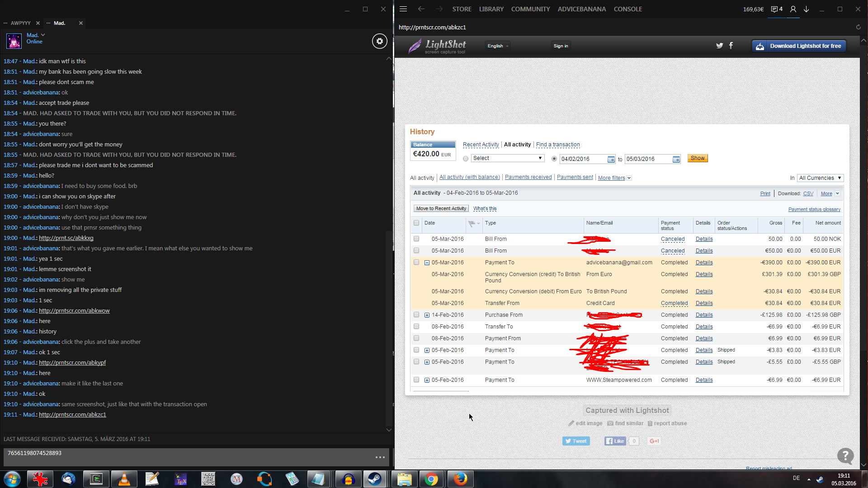The width and height of the screenshot is (868, 488).
Task: Open Lightshot Twitter icon
Action: point(719,46)
